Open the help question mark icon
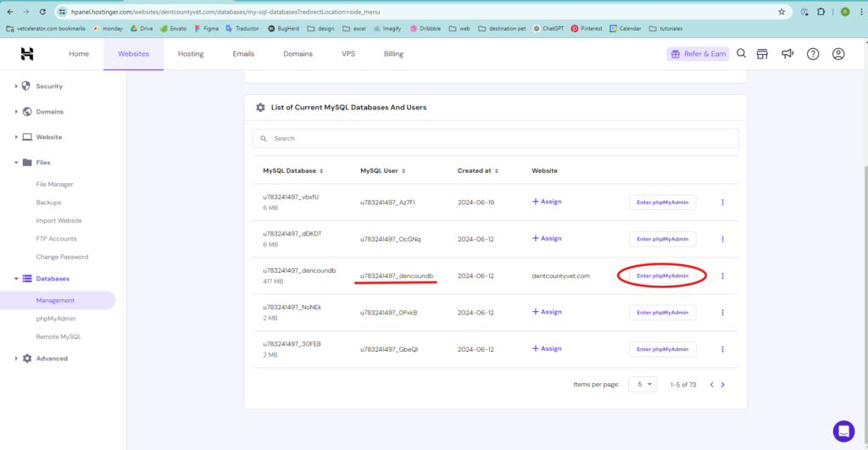The height and width of the screenshot is (450, 868). point(813,53)
